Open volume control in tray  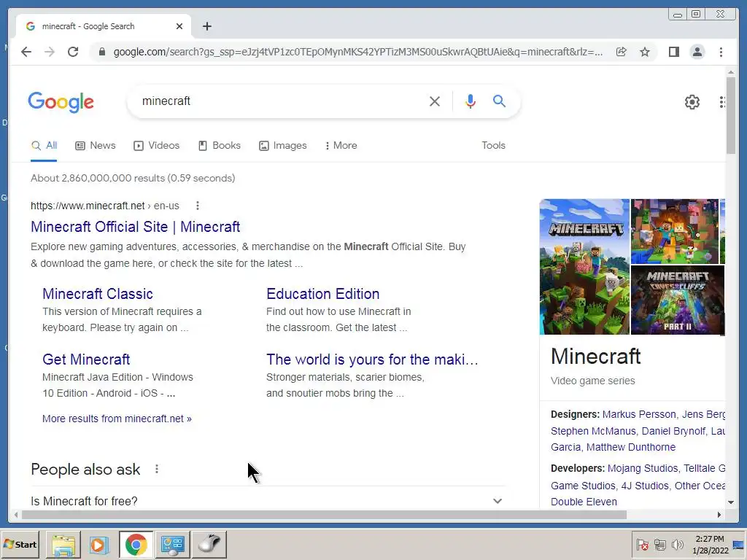677,545
